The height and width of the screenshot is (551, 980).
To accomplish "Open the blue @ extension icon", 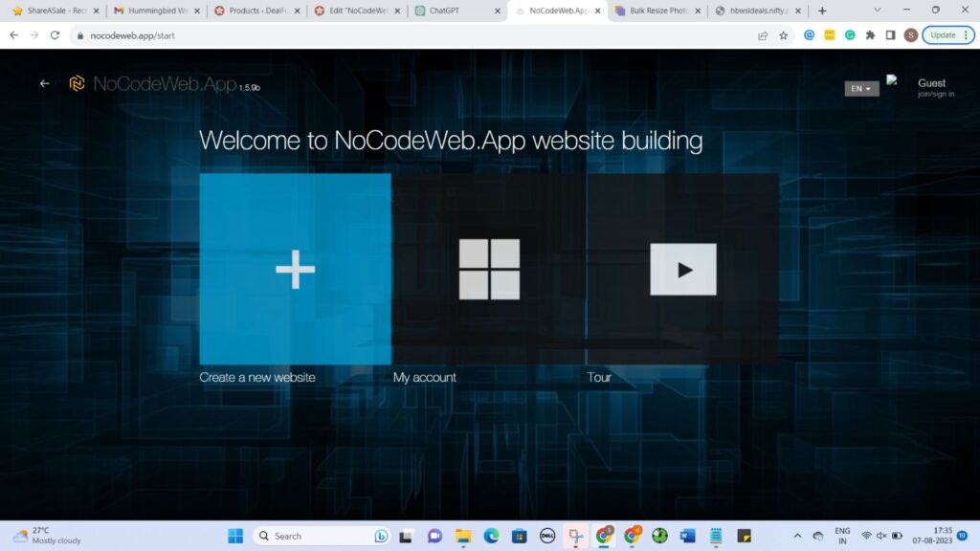I will [x=809, y=35].
